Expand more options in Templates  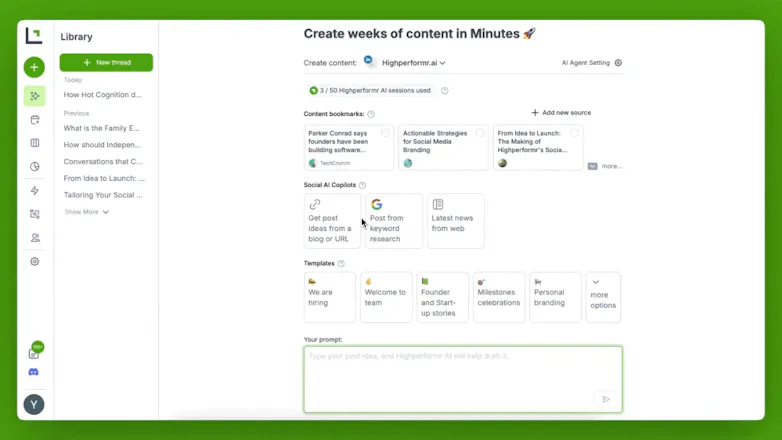click(x=603, y=297)
